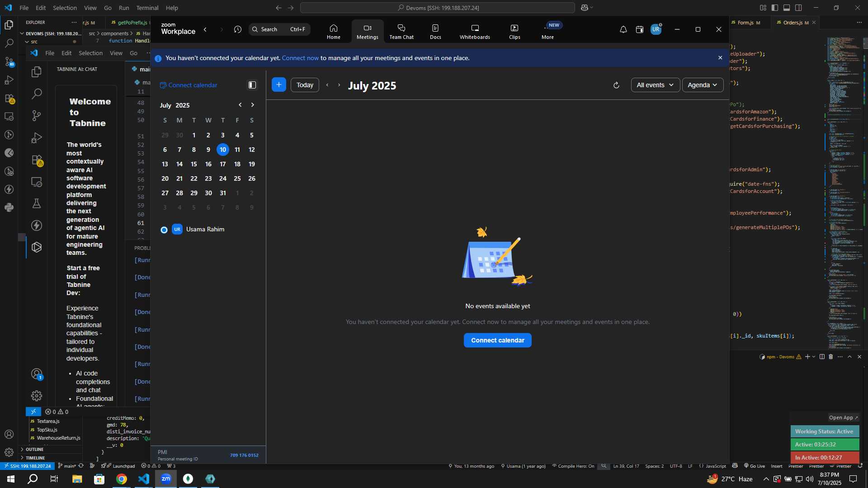Refresh the calendar agenda

pyautogui.click(x=616, y=85)
